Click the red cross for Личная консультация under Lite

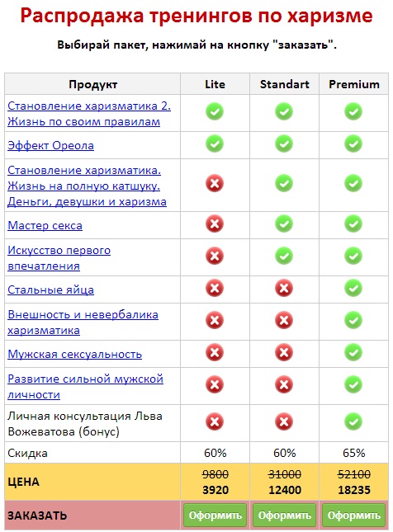[x=215, y=421]
